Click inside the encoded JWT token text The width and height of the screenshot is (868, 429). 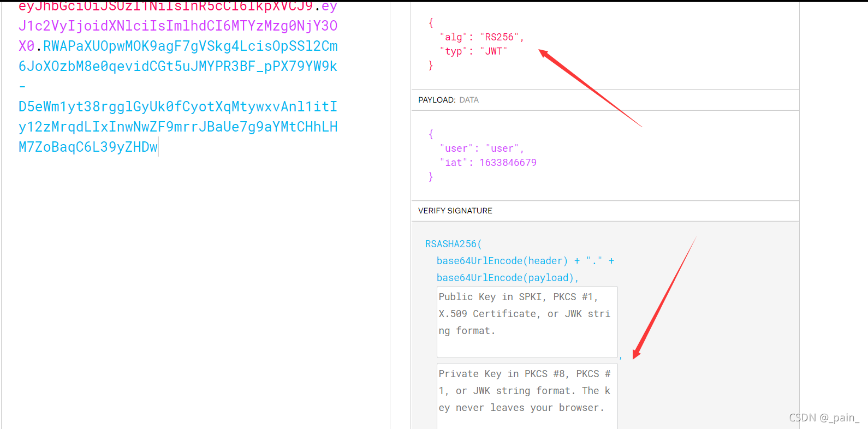click(x=178, y=76)
